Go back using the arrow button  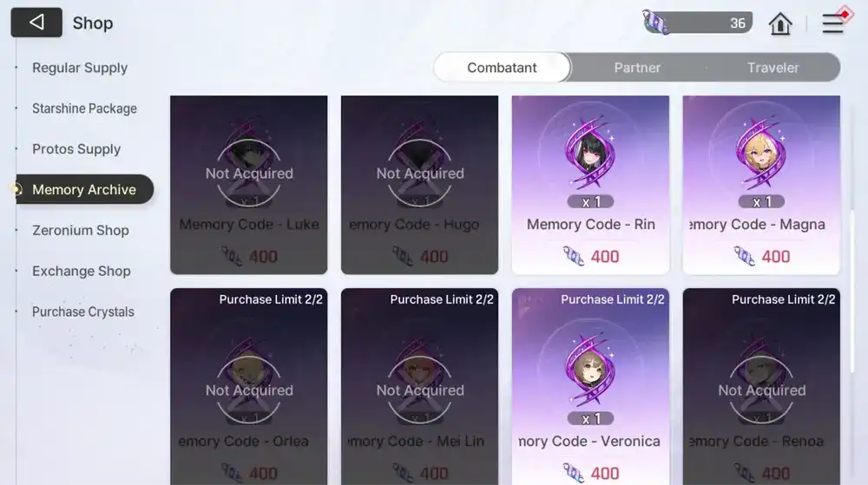pos(36,23)
